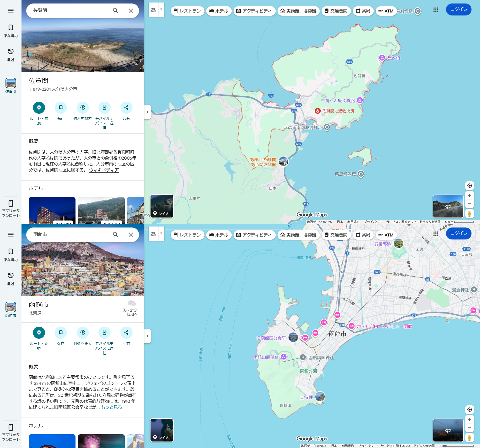
Task: Click my-location icon on 佐賀関 map
Action: [x=469, y=186]
